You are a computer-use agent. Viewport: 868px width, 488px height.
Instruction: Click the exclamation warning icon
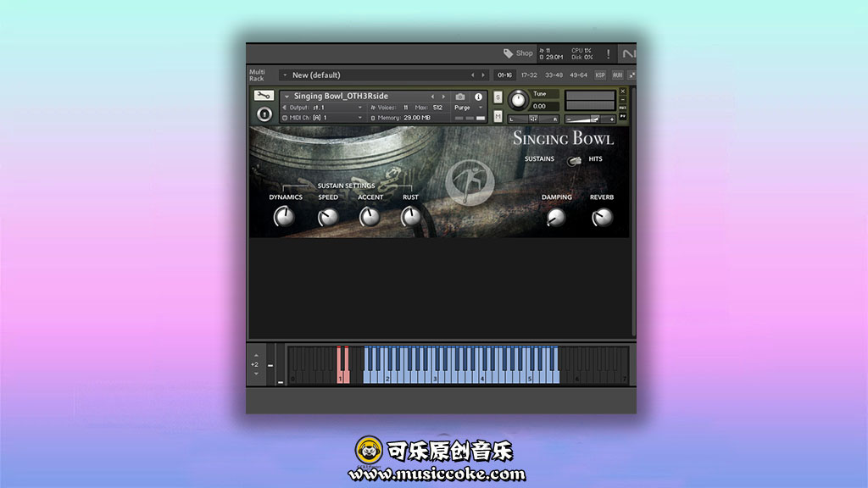608,53
